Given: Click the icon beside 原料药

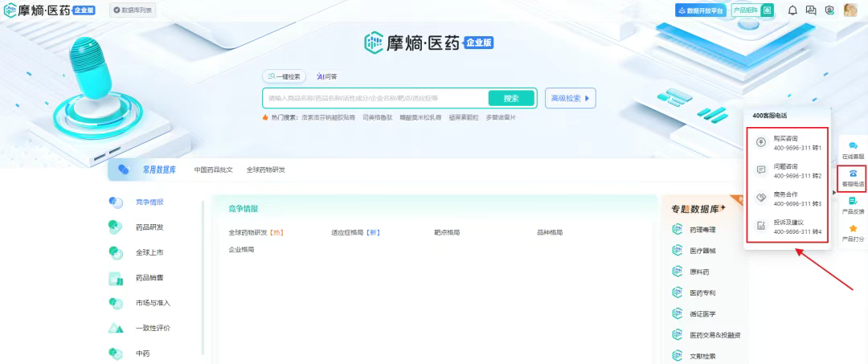Looking at the screenshot, I should [677, 272].
